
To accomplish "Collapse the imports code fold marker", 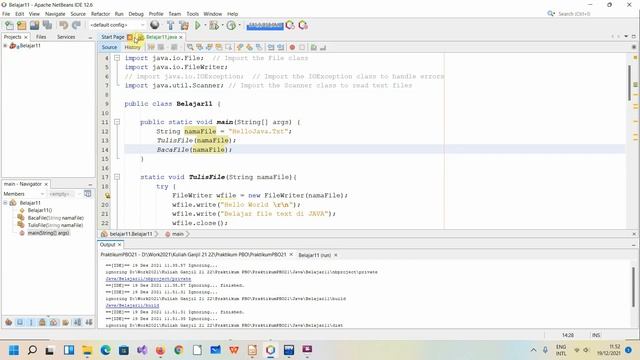I will tap(117, 58).
